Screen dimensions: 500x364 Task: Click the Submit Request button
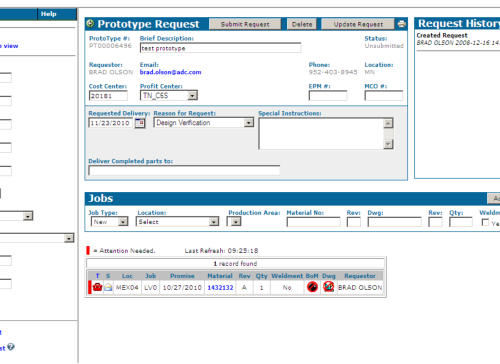[x=245, y=24]
